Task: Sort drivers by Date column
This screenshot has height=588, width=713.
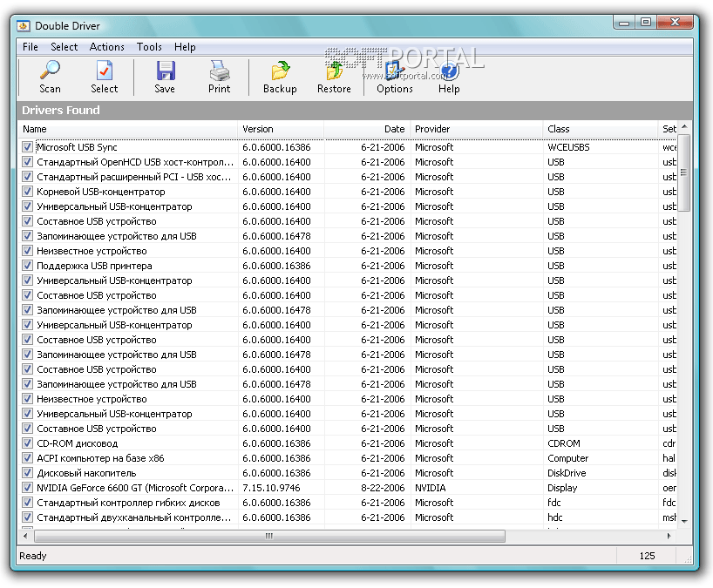Action: [x=367, y=129]
